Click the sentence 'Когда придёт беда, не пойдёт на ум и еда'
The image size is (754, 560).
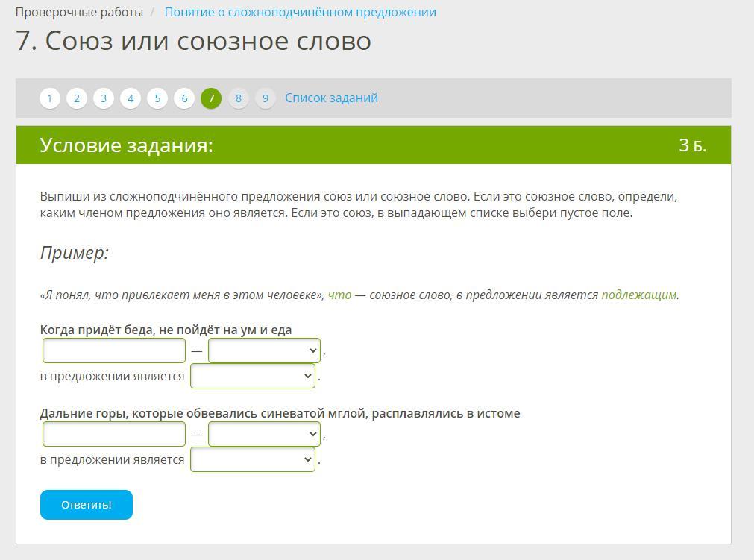[x=166, y=330]
